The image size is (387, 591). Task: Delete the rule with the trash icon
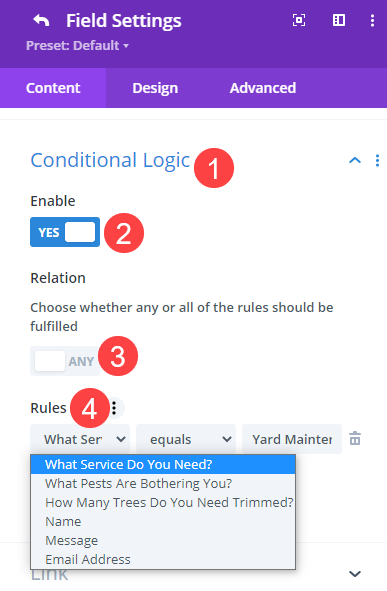pos(355,439)
